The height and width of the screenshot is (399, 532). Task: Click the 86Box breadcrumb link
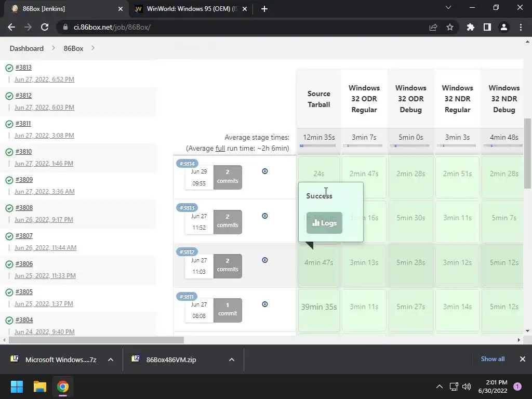[73, 48]
